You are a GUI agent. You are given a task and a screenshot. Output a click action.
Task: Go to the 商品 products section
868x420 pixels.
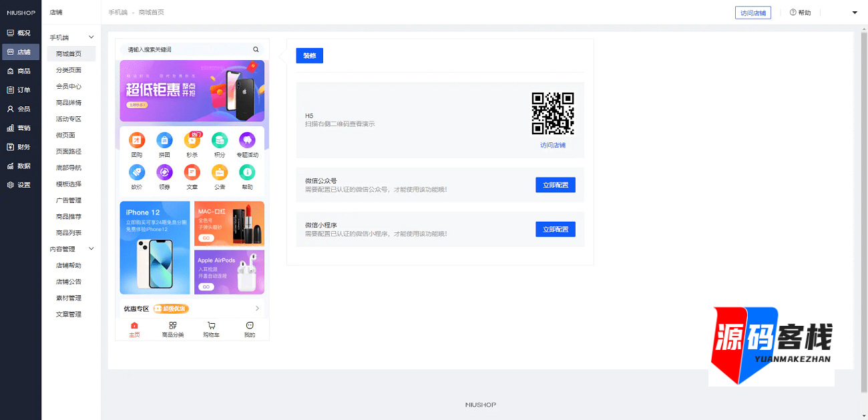(x=19, y=71)
